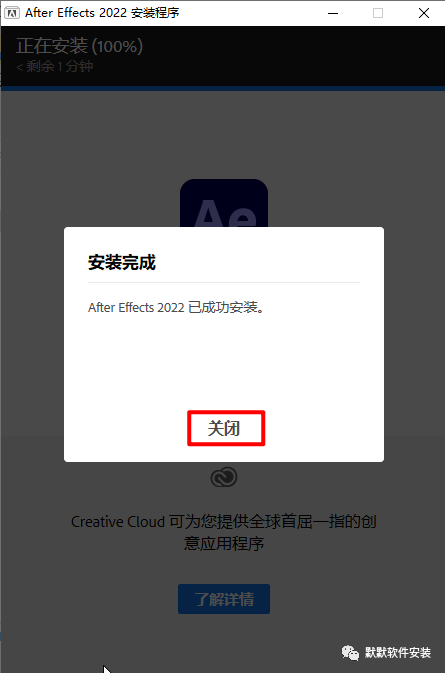The width and height of the screenshot is (445, 673).
Task: Click the 关闭 button in the dialog
Action: point(226,428)
